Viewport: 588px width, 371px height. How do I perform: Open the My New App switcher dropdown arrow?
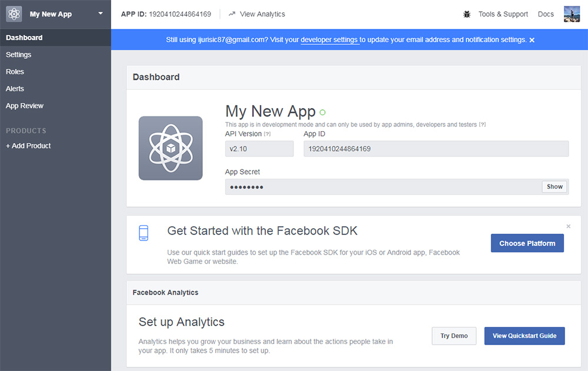[x=101, y=14]
